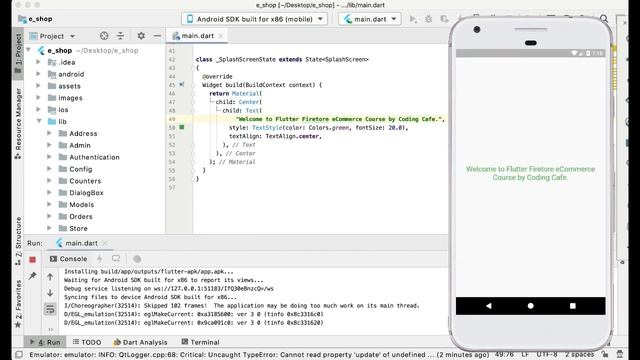The width and height of the screenshot is (640, 360).
Task: Toggle the 4: Run tool window button
Action: 45,342
